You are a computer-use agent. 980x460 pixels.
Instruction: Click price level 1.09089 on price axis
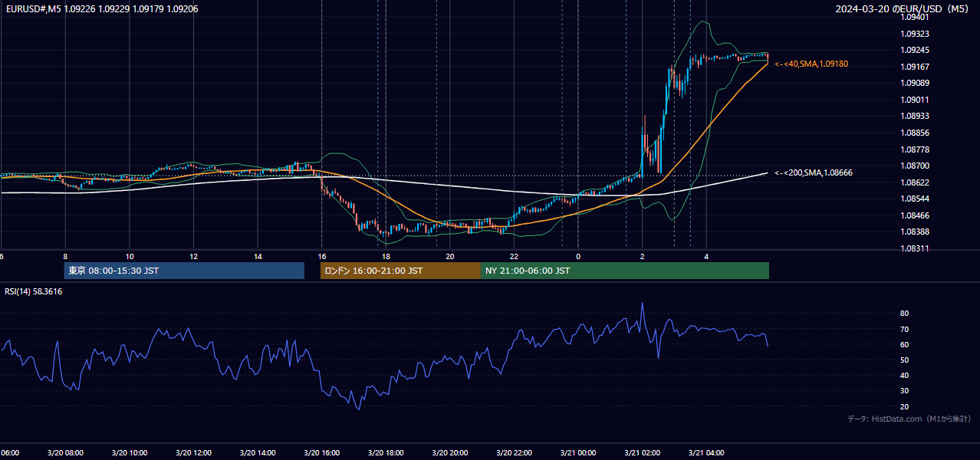click(915, 83)
